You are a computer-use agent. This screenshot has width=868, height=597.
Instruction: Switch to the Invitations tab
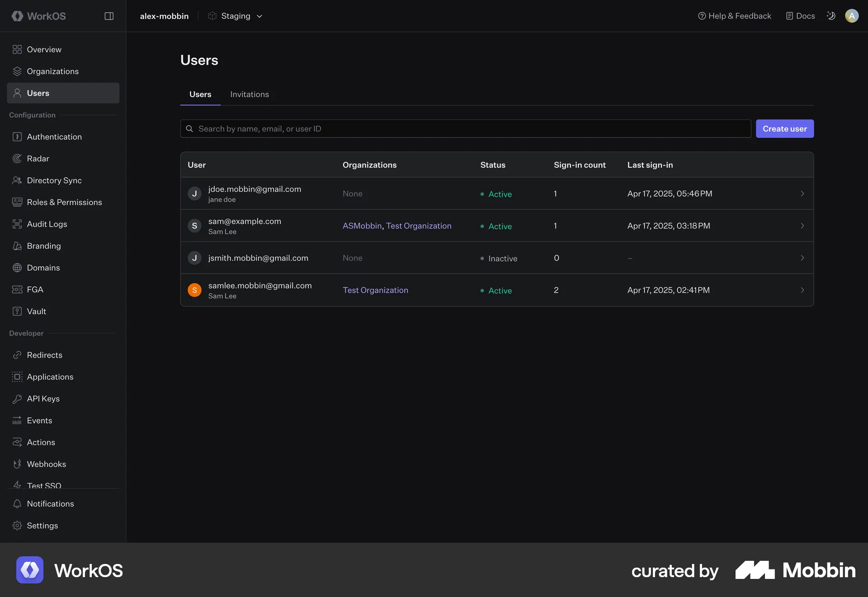[249, 94]
